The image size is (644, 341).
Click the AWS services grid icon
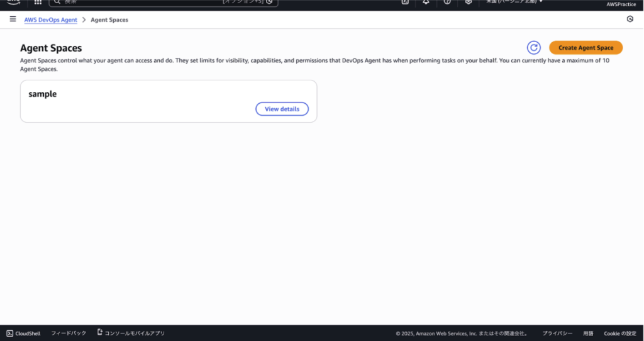38,2
